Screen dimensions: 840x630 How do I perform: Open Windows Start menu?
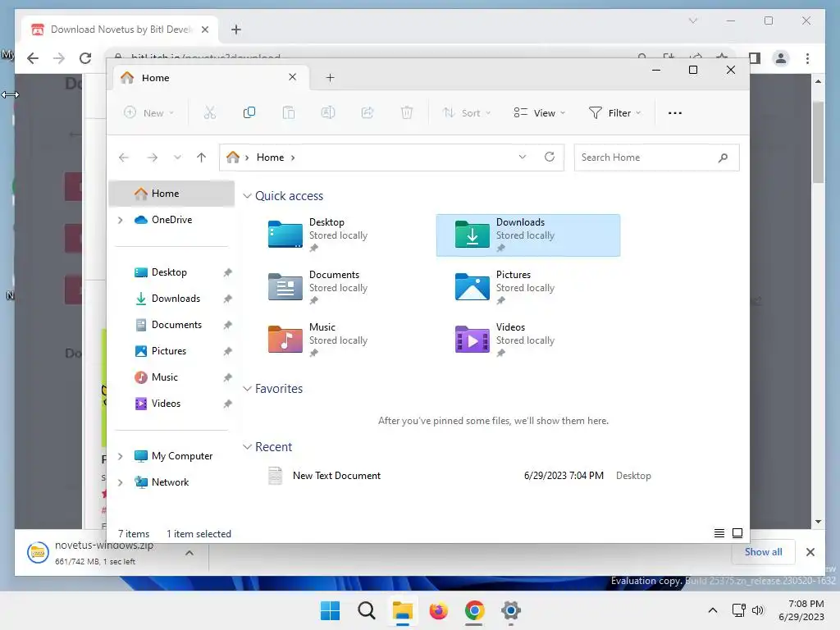[x=330, y=610]
